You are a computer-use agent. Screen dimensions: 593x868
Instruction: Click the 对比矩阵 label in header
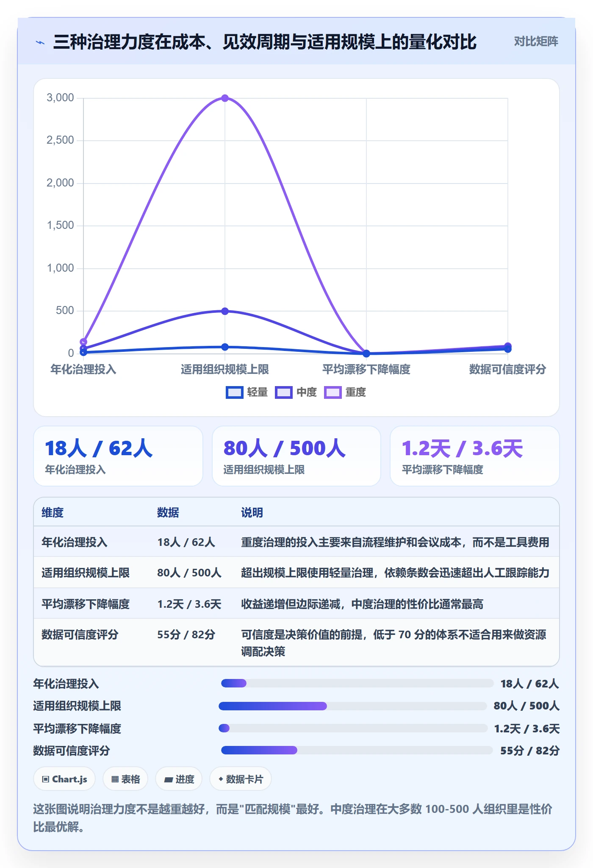pos(536,42)
